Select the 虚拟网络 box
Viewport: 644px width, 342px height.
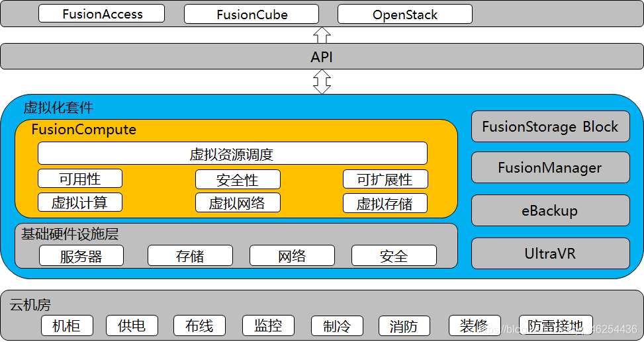pos(238,203)
